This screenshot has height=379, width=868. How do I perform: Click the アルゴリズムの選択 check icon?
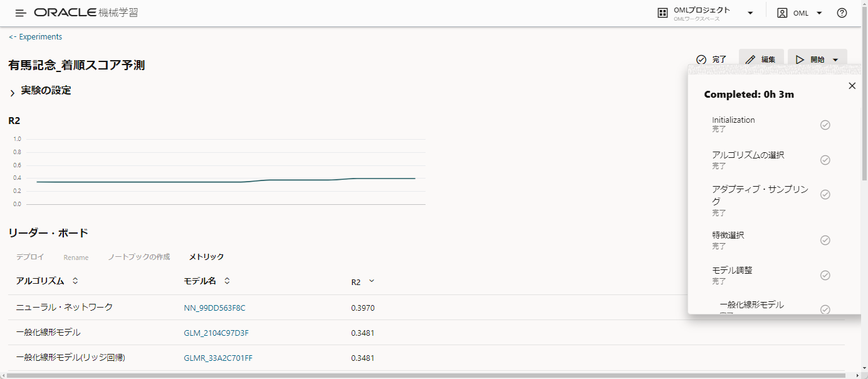click(825, 160)
